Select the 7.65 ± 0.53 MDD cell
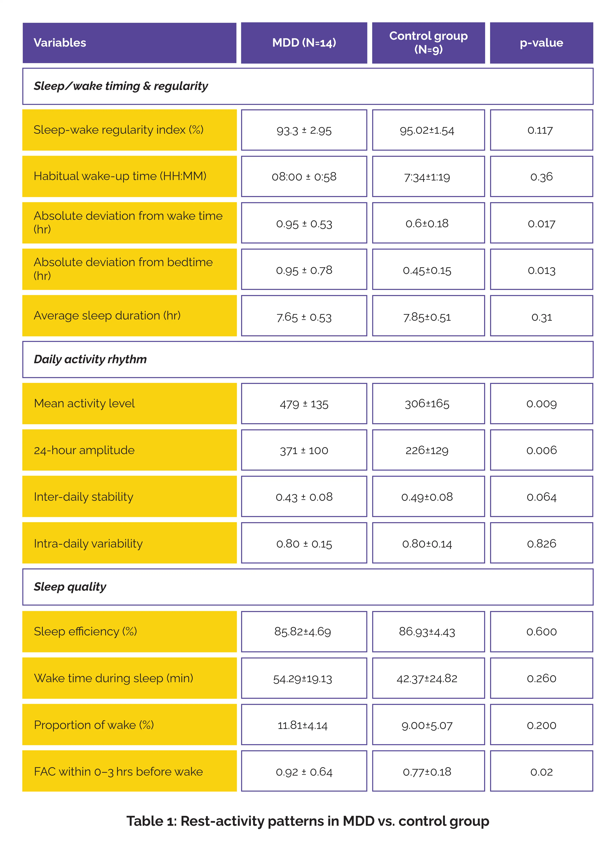This screenshot has height=852, width=616. pyautogui.click(x=304, y=317)
